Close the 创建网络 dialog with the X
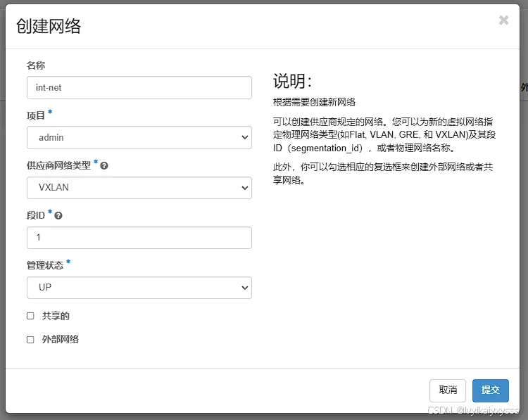Screen dimensions: 528x420 tap(504, 20)
